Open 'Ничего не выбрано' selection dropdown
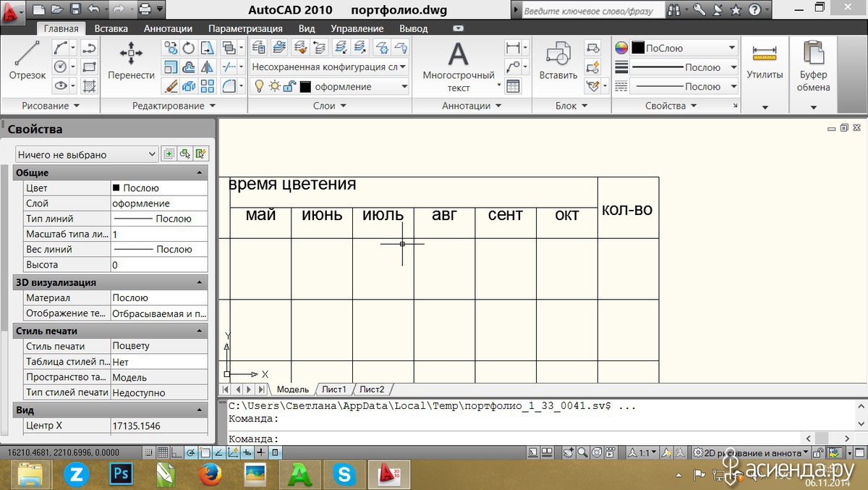This screenshot has height=490, width=868. click(x=86, y=154)
